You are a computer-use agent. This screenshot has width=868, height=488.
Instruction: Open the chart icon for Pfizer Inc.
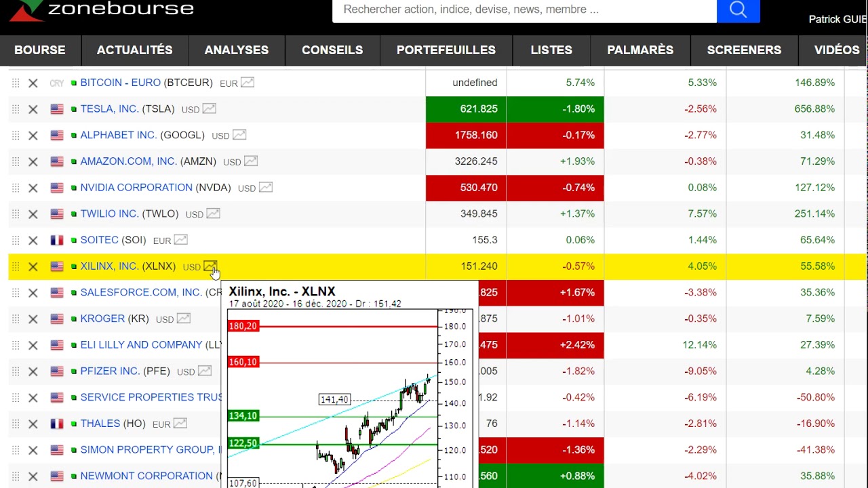coord(205,371)
